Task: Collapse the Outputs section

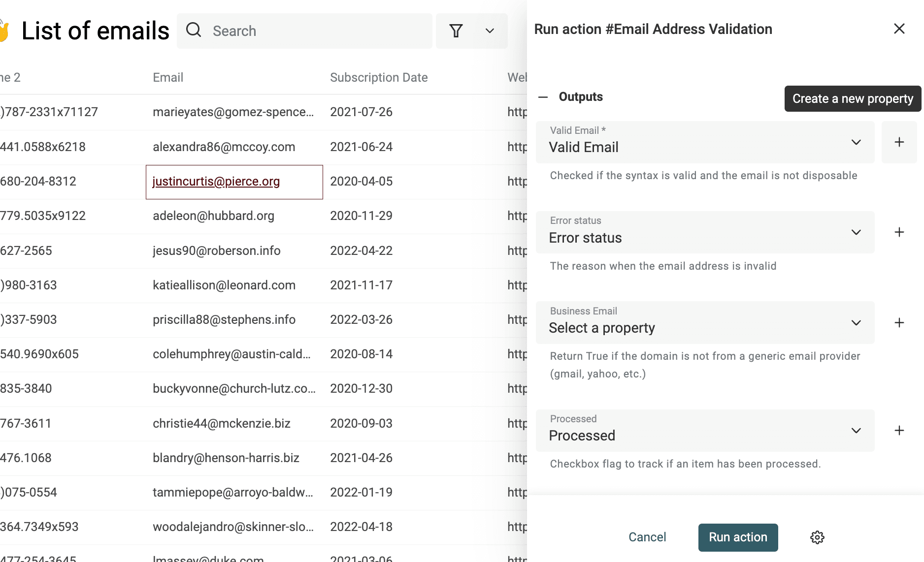Action: coord(543,97)
